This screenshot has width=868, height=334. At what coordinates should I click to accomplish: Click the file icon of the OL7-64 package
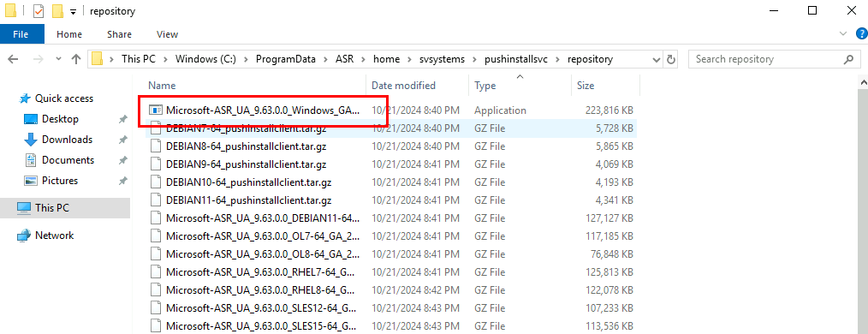coord(156,236)
